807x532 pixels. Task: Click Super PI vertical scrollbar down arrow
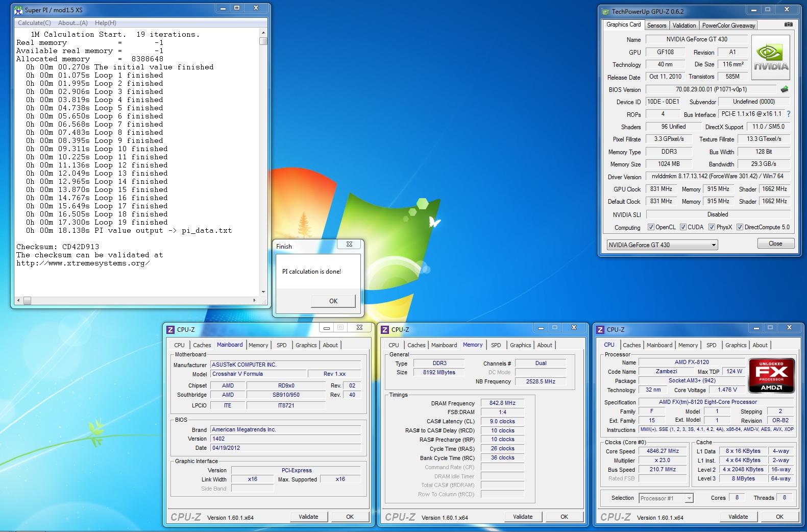(263, 292)
